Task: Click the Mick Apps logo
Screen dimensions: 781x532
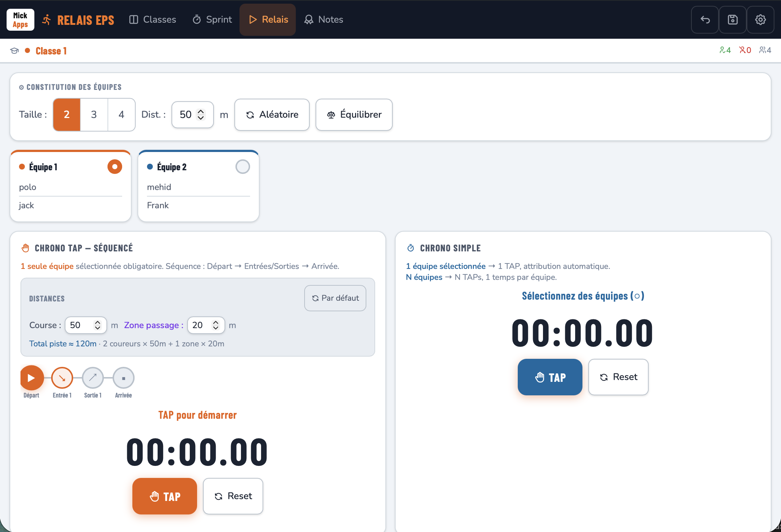Action: [x=20, y=20]
